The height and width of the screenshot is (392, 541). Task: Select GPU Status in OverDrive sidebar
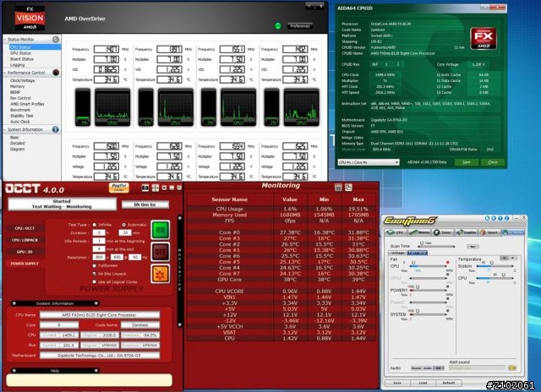coord(20,53)
